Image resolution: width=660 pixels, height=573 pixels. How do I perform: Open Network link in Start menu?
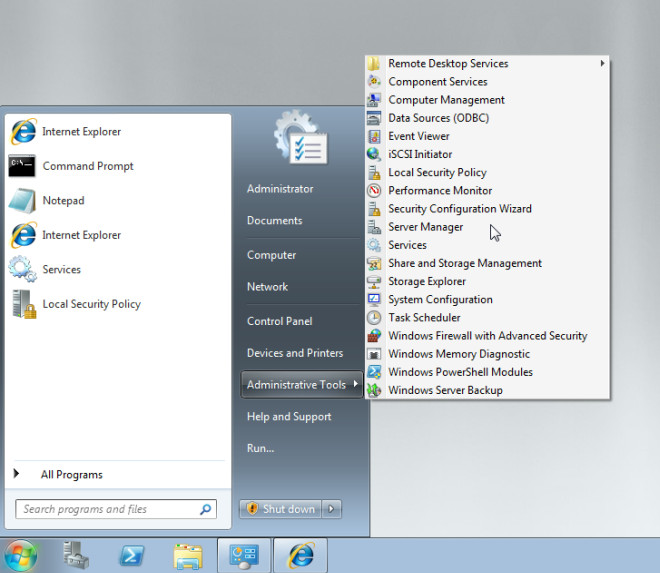(x=267, y=287)
